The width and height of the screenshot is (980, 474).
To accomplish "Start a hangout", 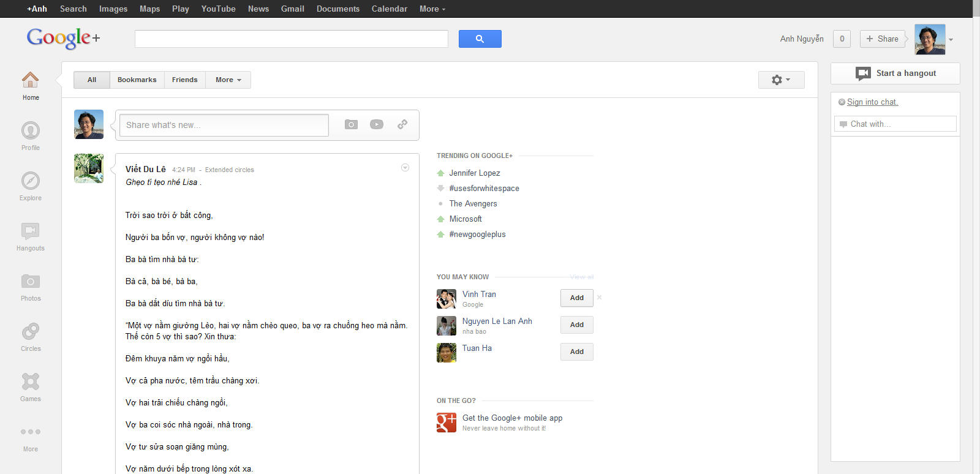I will tap(895, 73).
